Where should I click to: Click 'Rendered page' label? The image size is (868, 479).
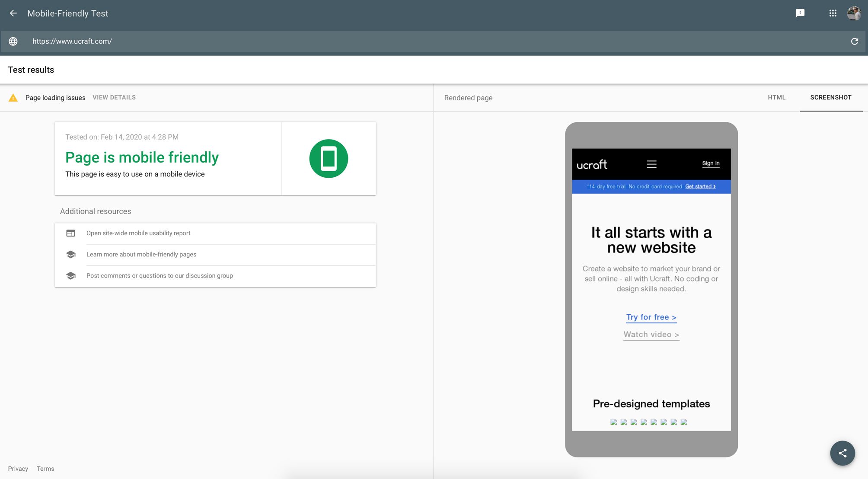pyautogui.click(x=468, y=98)
